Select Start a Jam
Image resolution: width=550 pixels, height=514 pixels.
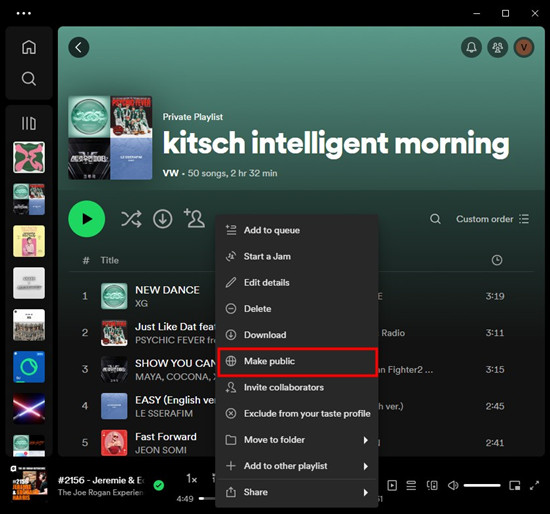[297, 256]
